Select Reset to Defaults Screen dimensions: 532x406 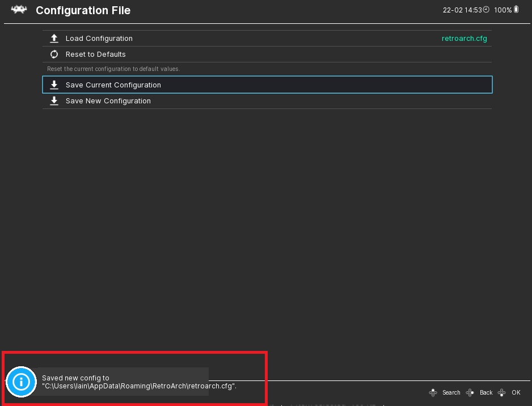point(267,55)
